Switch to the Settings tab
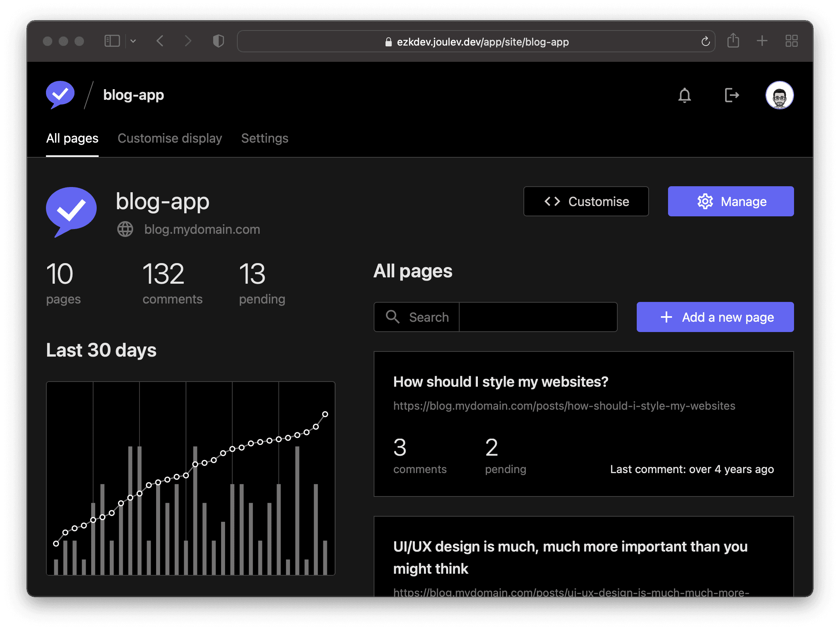The height and width of the screenshot is (630, 840). coord(264,138)
